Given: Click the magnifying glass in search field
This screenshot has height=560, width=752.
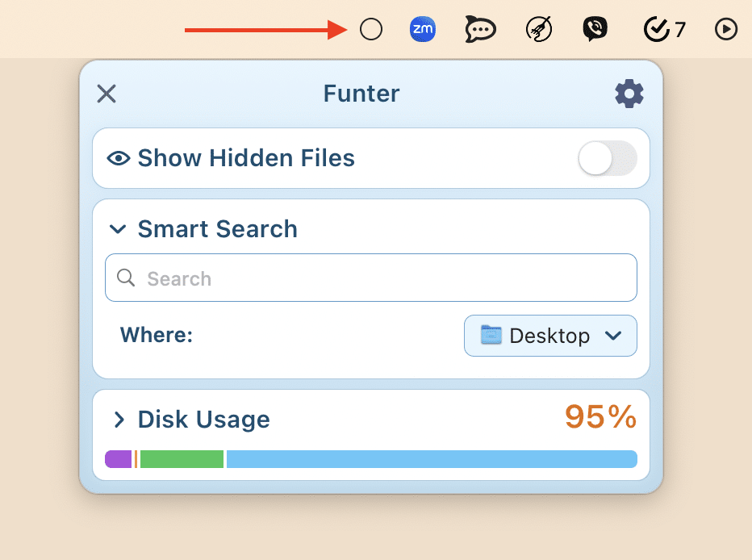Looking at the screenshot, I should click(x=126, y=278).
